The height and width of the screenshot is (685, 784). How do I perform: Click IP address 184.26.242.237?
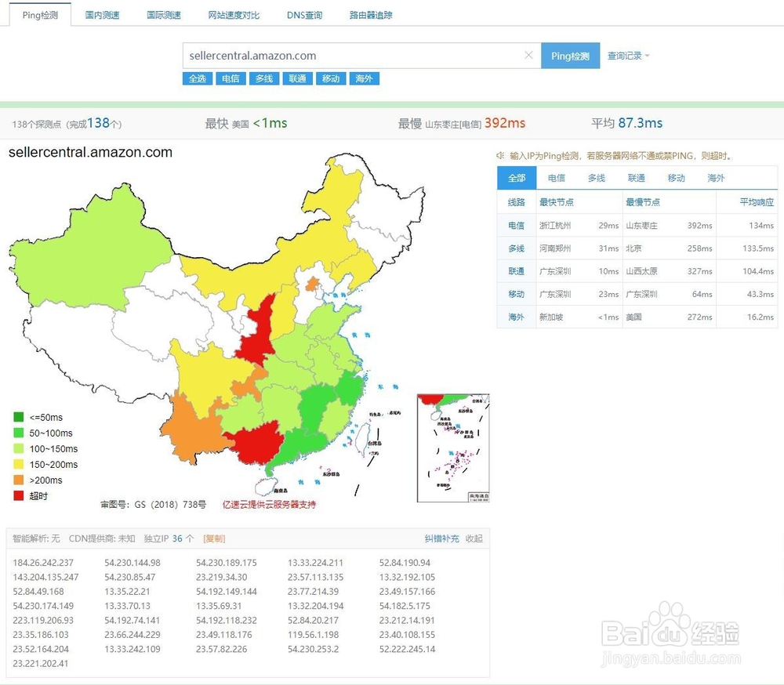43,563
